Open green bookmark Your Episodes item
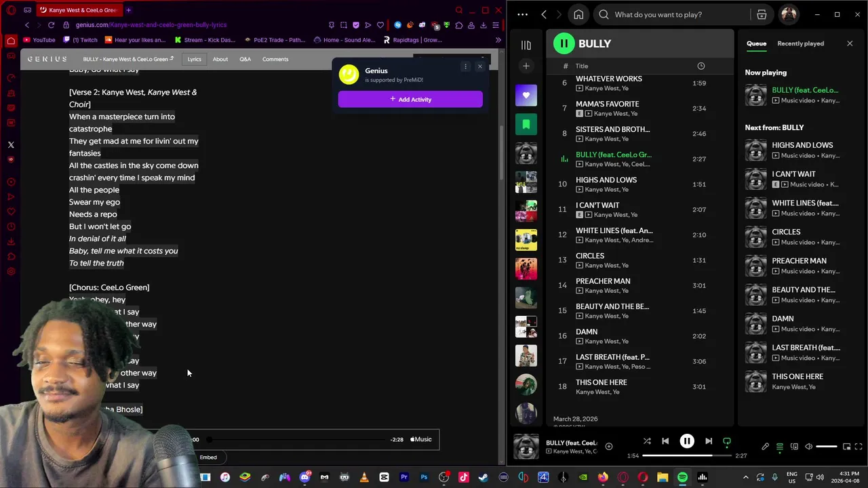868x488 pixels. 526,124
